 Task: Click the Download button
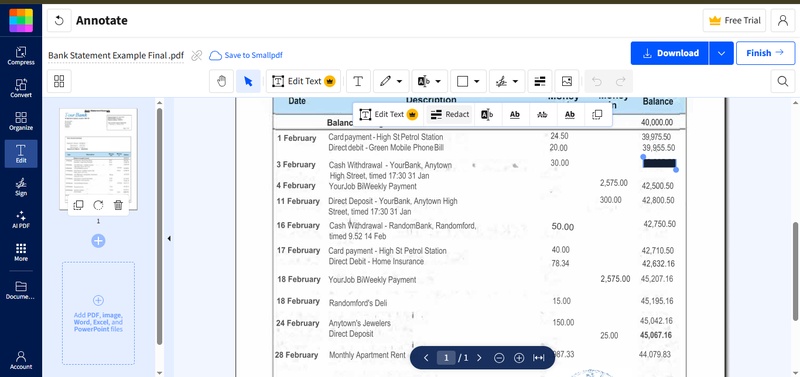click(669, 53)
